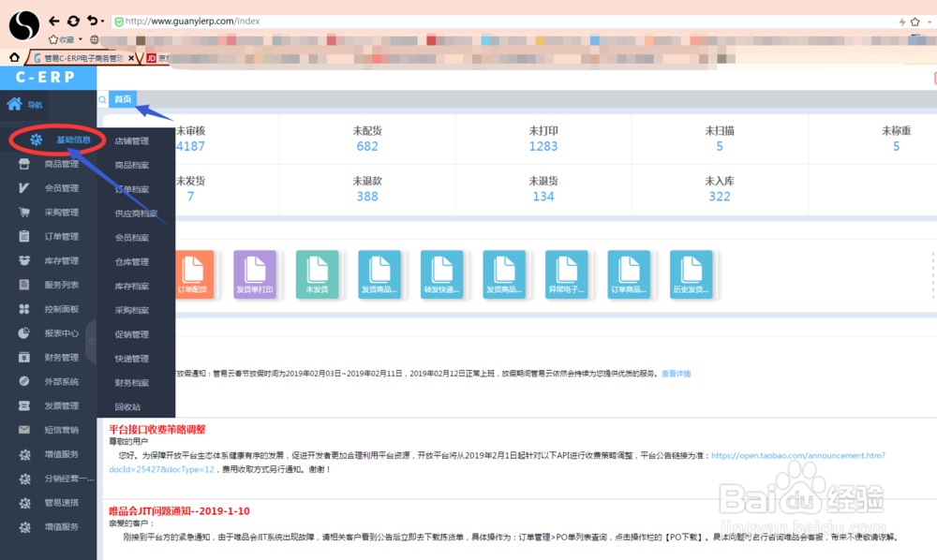Open 未配货 count 682

pos(367,146)
